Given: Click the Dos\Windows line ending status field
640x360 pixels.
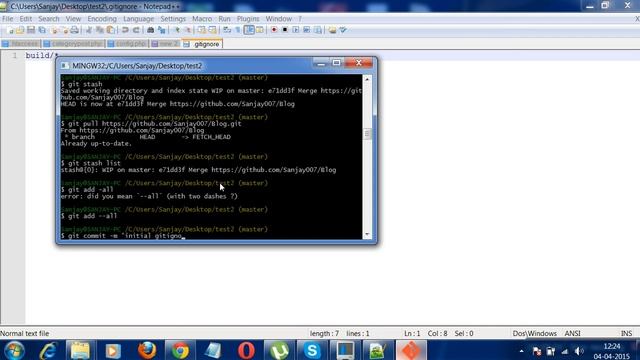Looking at the screenshot, I should pyautogui.click(x=534, y=333).
